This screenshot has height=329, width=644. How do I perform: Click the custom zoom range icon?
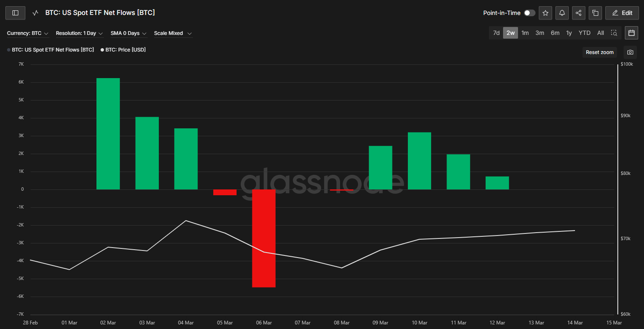pos(614,33)
